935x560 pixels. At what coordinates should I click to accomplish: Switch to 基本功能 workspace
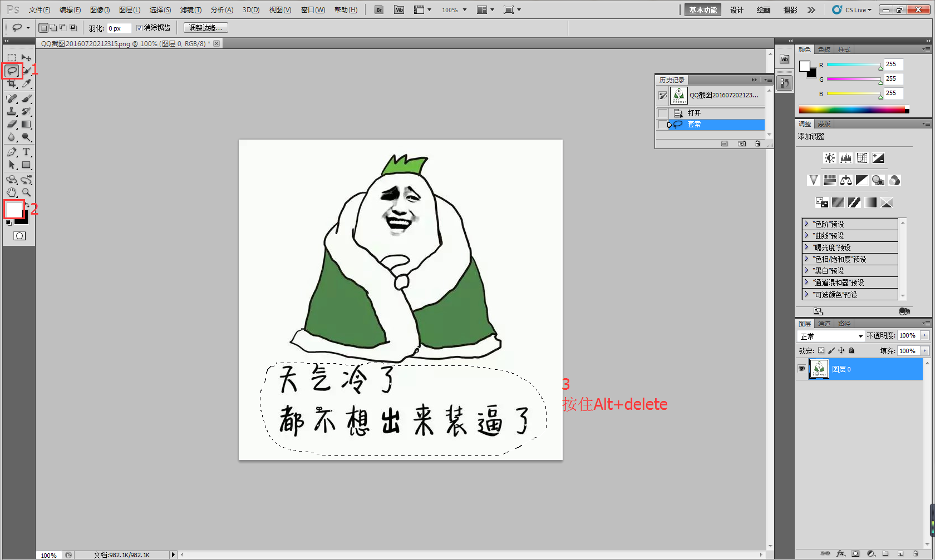click(703, 10)
